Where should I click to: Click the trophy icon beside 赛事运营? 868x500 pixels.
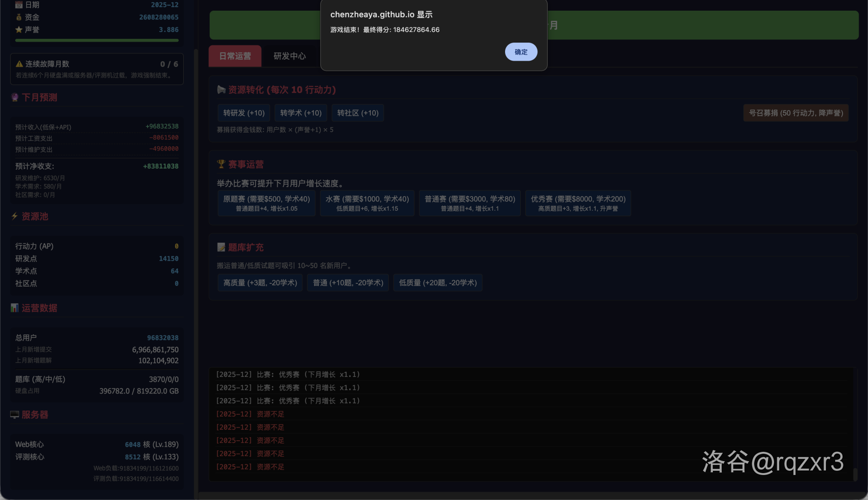(221, 164)
